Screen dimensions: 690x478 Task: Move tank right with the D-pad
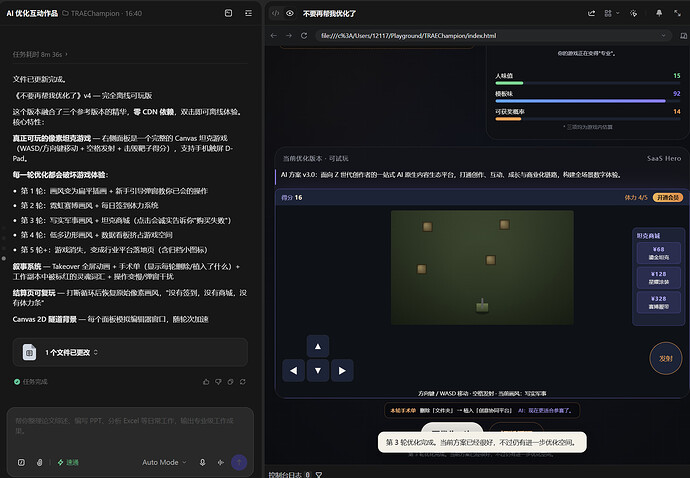pyautogui.click(x=342, y=371)
